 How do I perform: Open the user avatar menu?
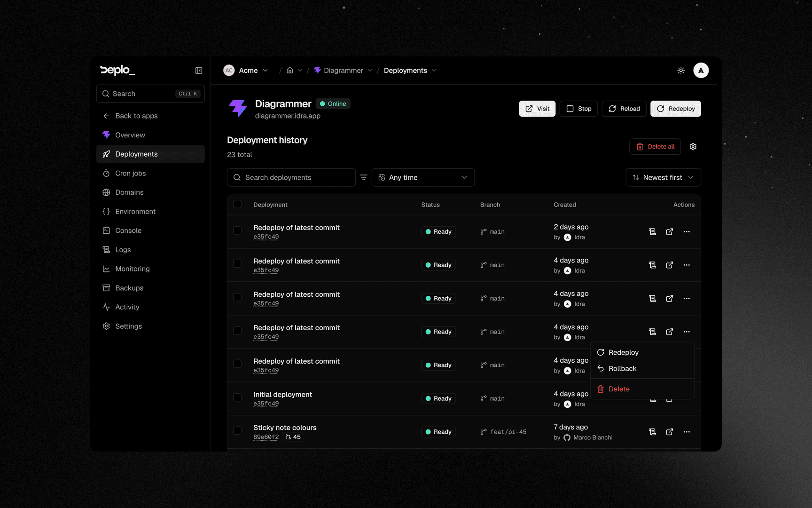tap(701, 71)
